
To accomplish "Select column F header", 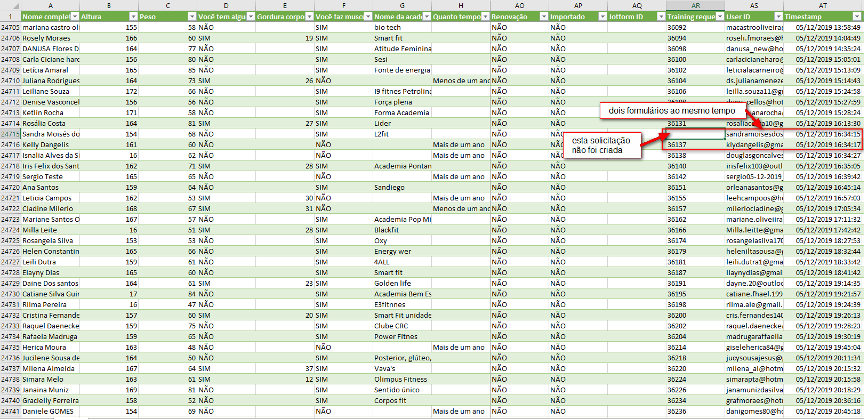I will 344,5.
